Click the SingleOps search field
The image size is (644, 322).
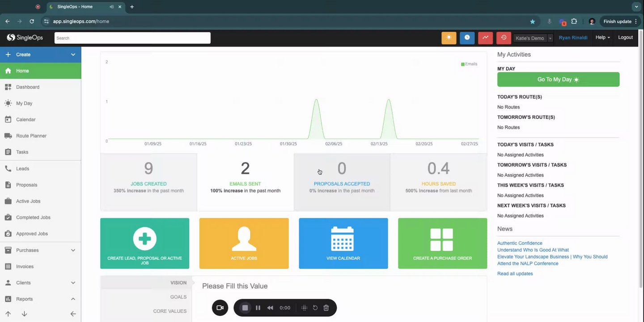[x=132, y=38]
